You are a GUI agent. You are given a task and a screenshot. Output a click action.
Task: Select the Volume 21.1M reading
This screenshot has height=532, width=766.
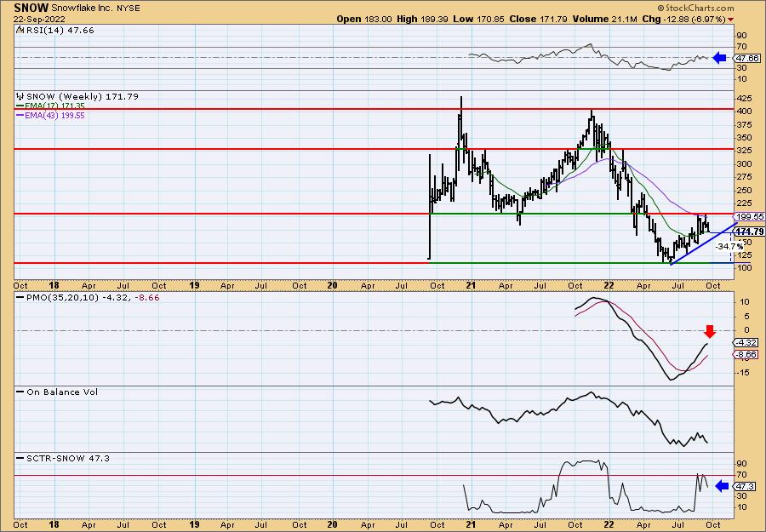(605, 19)
